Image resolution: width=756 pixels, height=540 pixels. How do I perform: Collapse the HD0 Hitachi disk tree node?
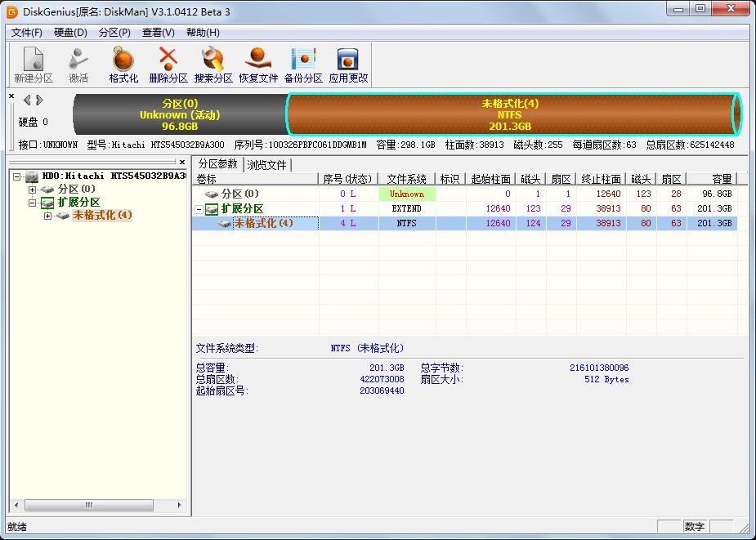pyautogui.click(x=17, y=176)
